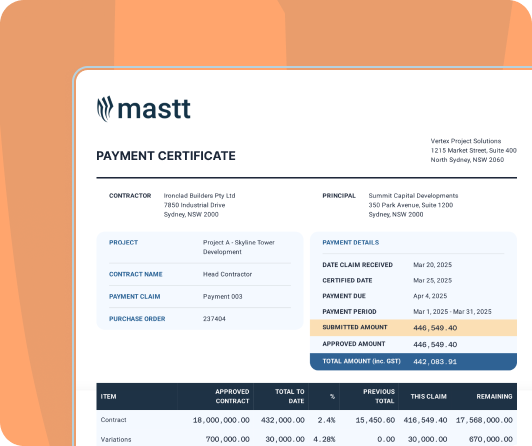Click the PAYMENT PERIOD label
Image resolution: width=532 pixels, height=446 pixels.
click(349, 311)
